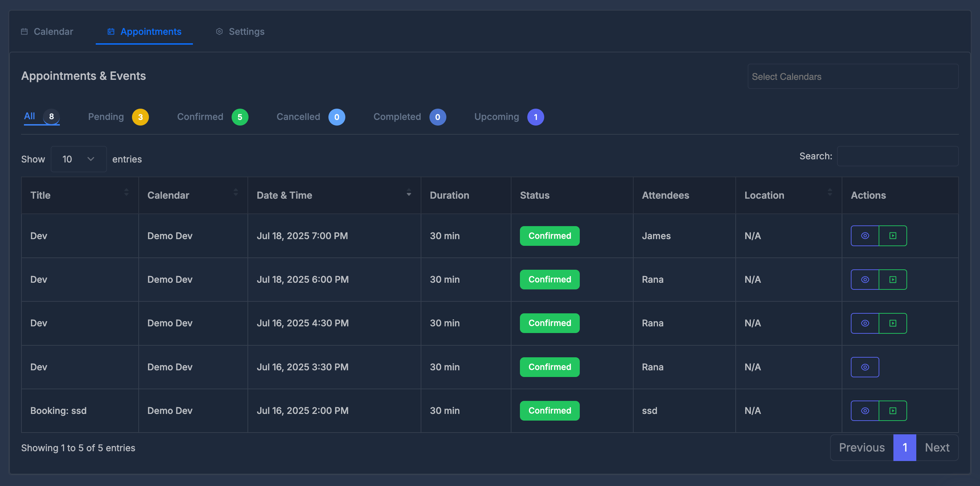The width and height of the screenshot is (980, 486).
Task: Click date Jul 16, 2025 2:00 PM
Action: (303, 411)
